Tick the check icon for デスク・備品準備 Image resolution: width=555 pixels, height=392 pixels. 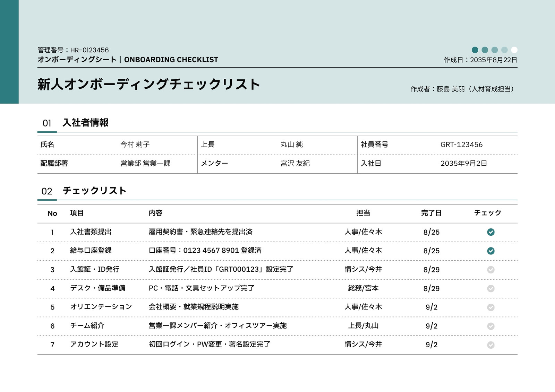pos(490,288)
